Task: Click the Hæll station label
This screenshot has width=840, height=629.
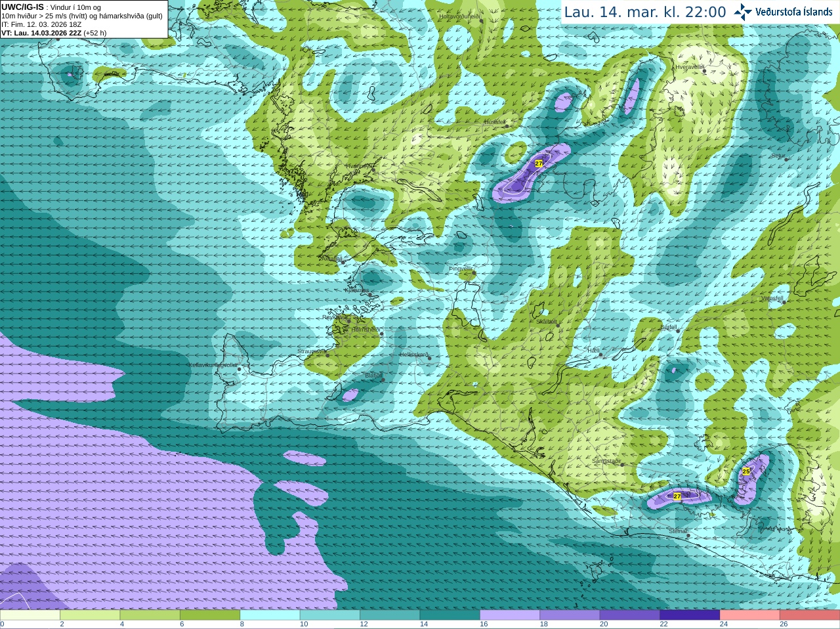Action: point(594,351)
